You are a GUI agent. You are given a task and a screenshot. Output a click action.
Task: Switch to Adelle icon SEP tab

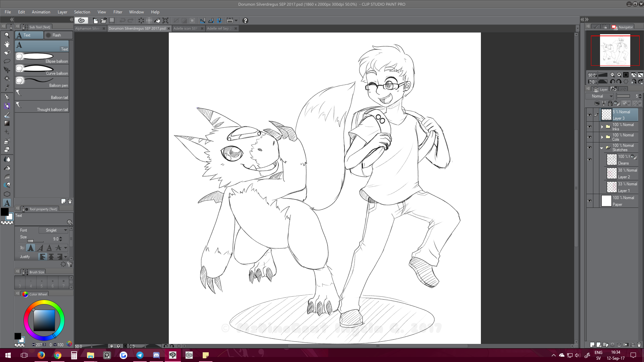point(186,28)
